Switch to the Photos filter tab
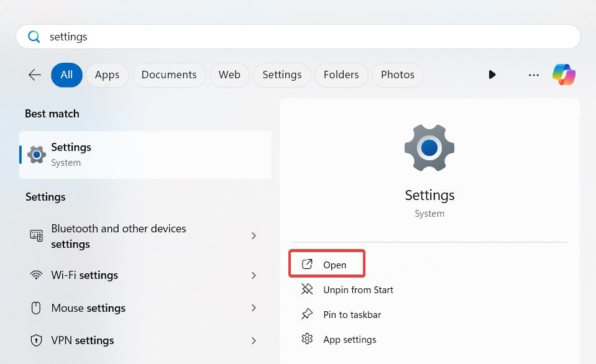The image size is (596, 364). tap(397, 75)
